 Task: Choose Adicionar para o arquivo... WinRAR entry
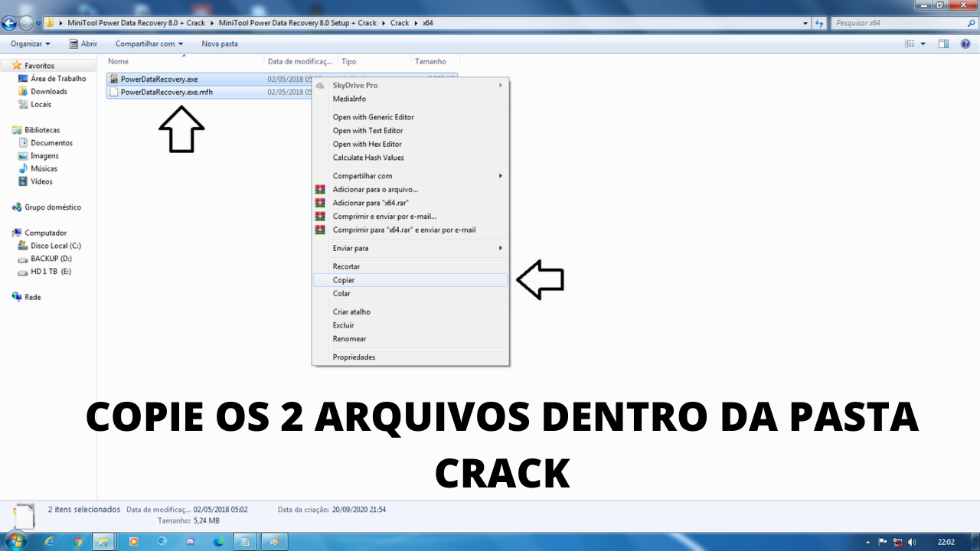(x=410, y=189)
